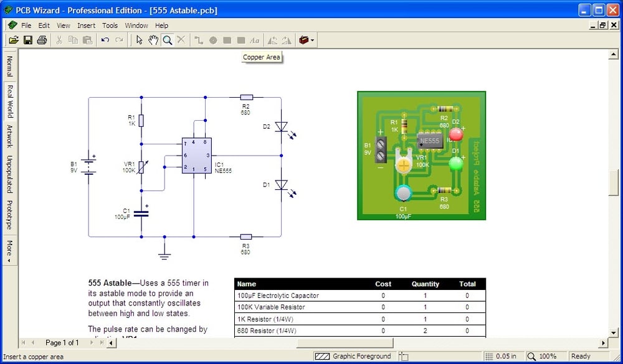Viewport: 623px width, 364px height.
Task: Open the View menu
Action: click(63, 26)
